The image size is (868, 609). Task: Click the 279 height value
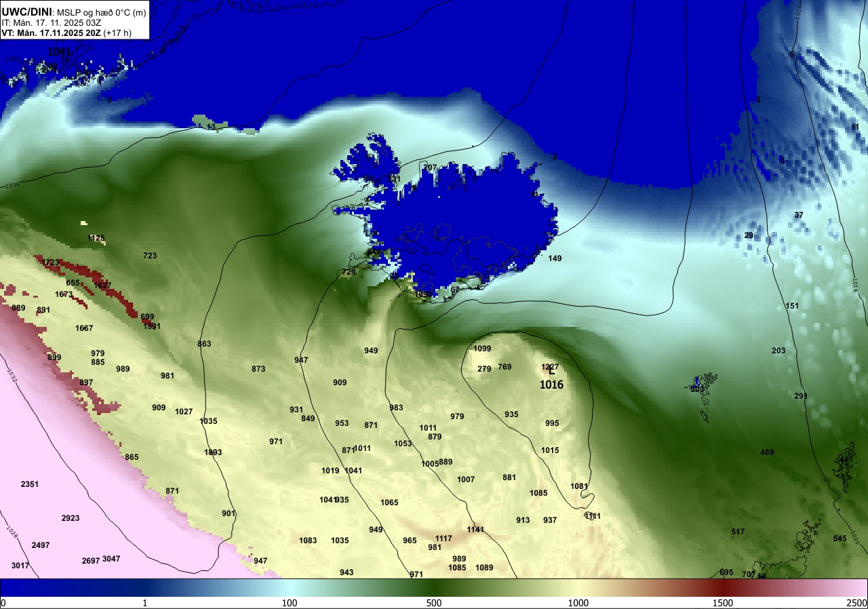pyautogui.click(x=484, y=369)
